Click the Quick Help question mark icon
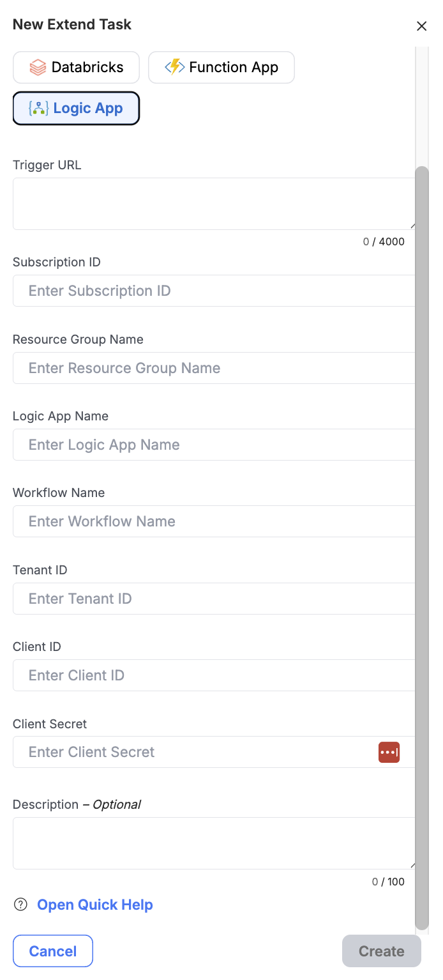Image resolution: width=443 pixels, height=980 pixels. (21, 905)
